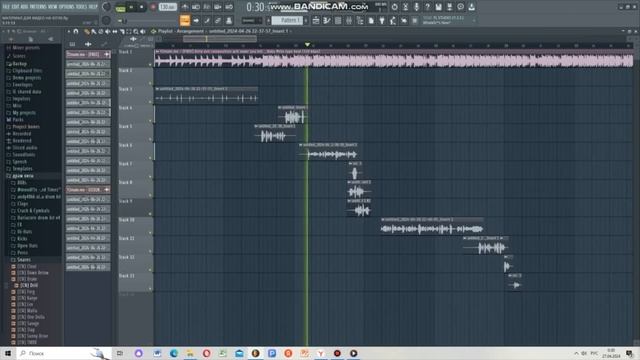This screenshot has width=640, height=360.
Task: Click the record button in transport
Action: pos(153,7)
